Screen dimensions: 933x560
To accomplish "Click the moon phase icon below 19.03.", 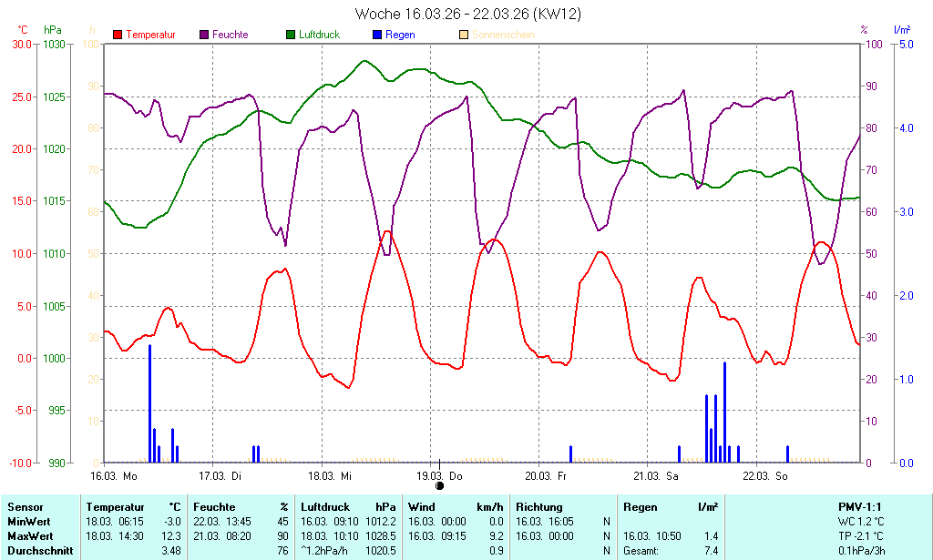I will click(440, 486).
